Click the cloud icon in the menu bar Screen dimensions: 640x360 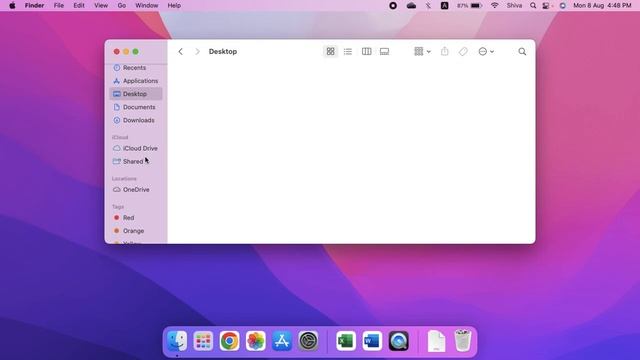click(411, 6)
